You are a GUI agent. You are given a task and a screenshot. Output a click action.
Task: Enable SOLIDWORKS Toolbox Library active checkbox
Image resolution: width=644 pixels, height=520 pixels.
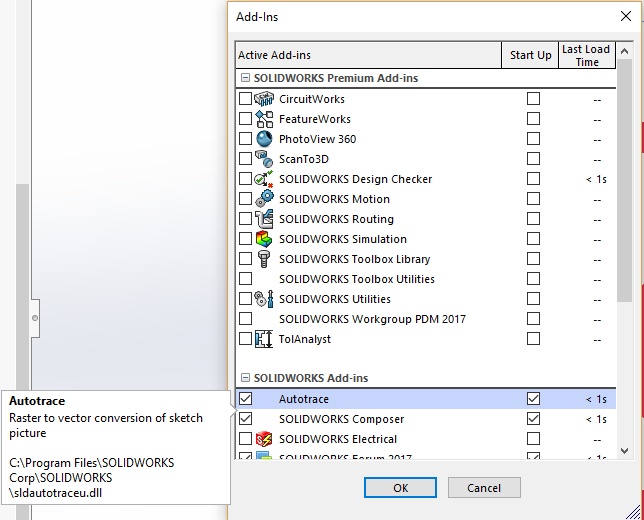(245, 259)
